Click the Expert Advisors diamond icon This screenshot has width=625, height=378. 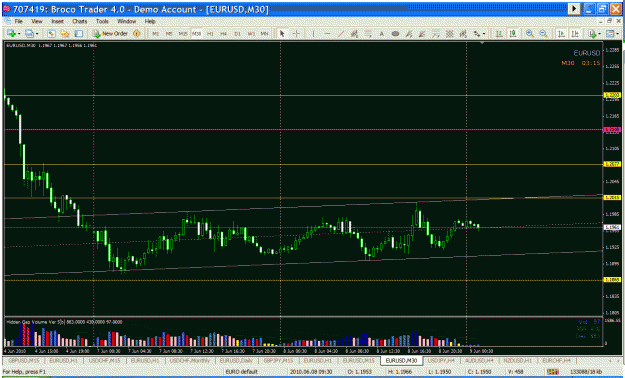pyautogui.click(x=137, y=34)
